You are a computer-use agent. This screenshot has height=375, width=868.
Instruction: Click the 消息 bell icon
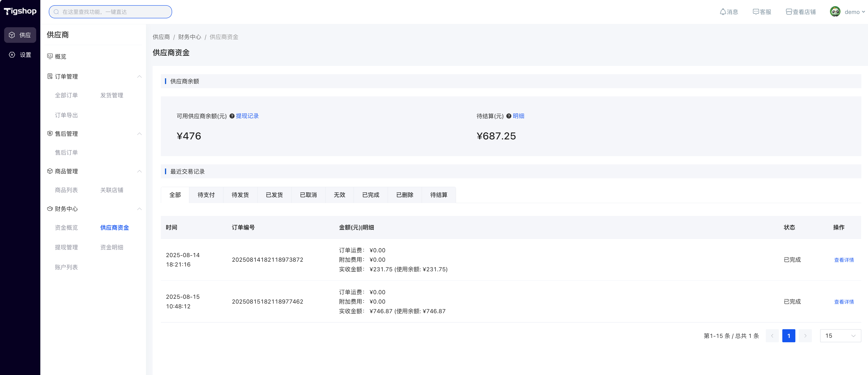(x=723, y=12)
